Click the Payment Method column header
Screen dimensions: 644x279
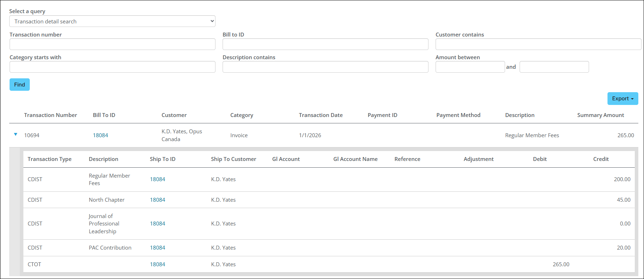pos(458,115)
